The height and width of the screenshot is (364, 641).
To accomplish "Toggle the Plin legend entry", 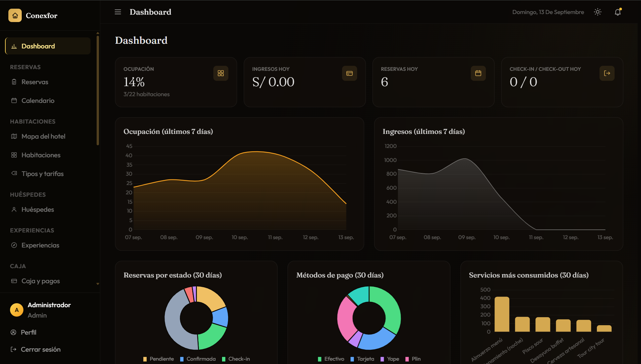I will [413, 359].
